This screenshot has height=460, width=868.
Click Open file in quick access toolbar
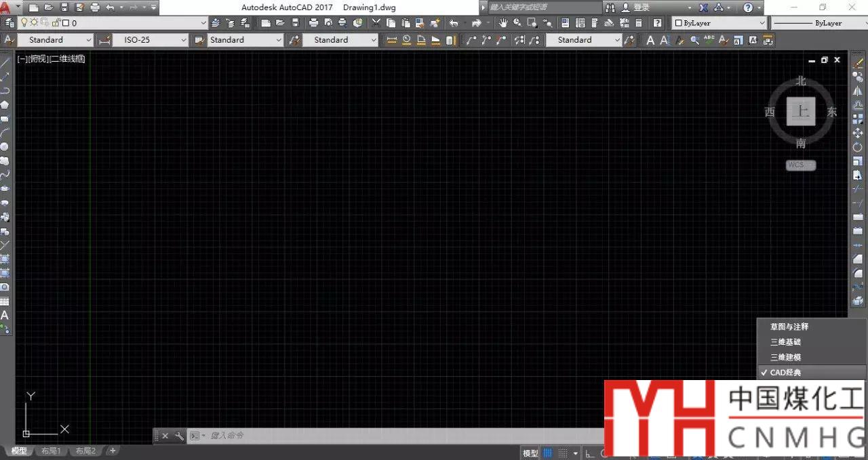click(49, 7)
